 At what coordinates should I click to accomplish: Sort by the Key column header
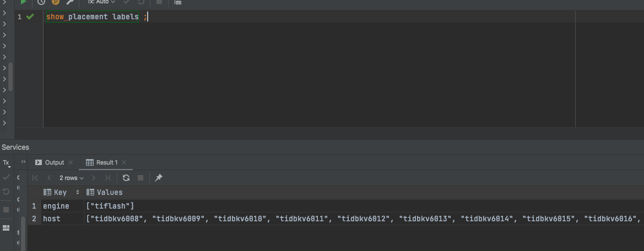[60, 192]
